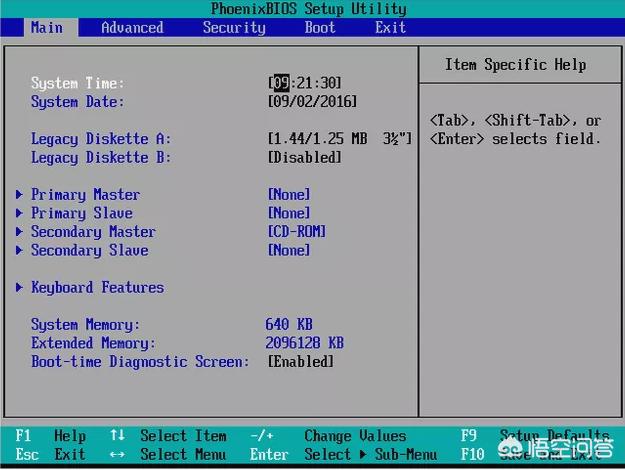Click the F1 Help key hint
The image size is (625, 470).
[51, 436]
